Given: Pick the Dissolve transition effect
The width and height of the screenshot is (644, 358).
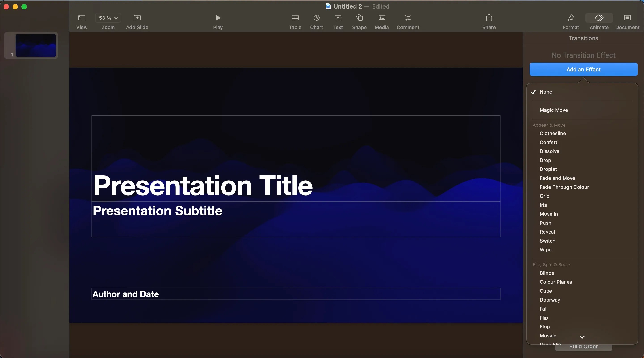Looking at the screenshot, I should [549, 151].
